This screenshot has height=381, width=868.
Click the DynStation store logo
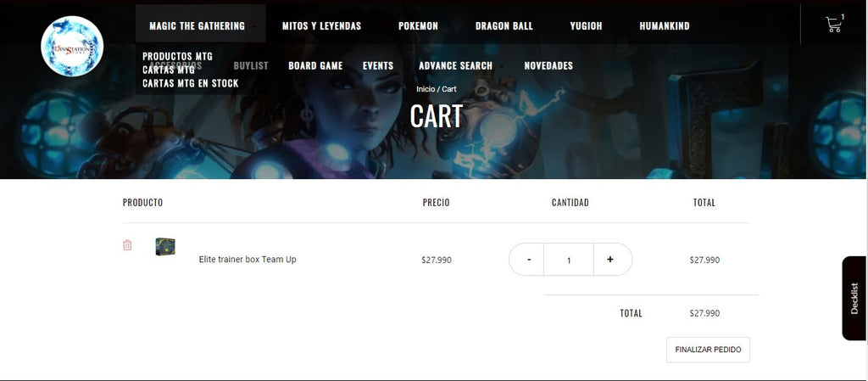click(72, 46)
